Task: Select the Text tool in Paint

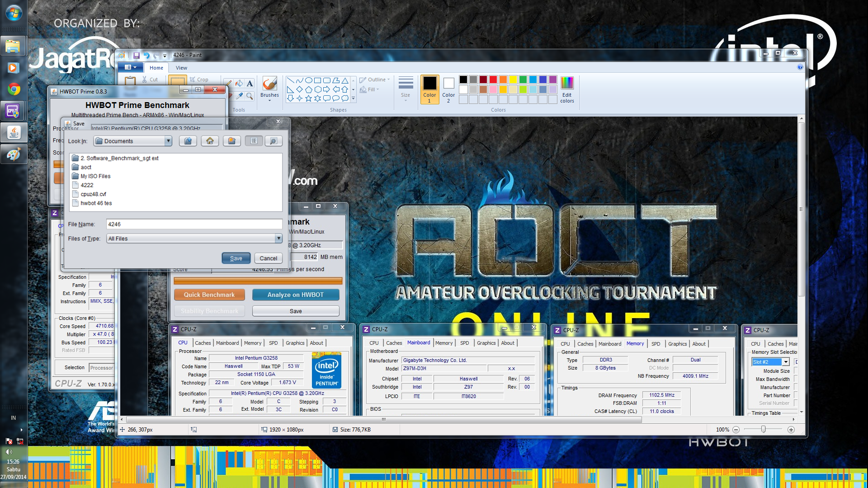Action: pyautogui.click(x=250, y=83)
